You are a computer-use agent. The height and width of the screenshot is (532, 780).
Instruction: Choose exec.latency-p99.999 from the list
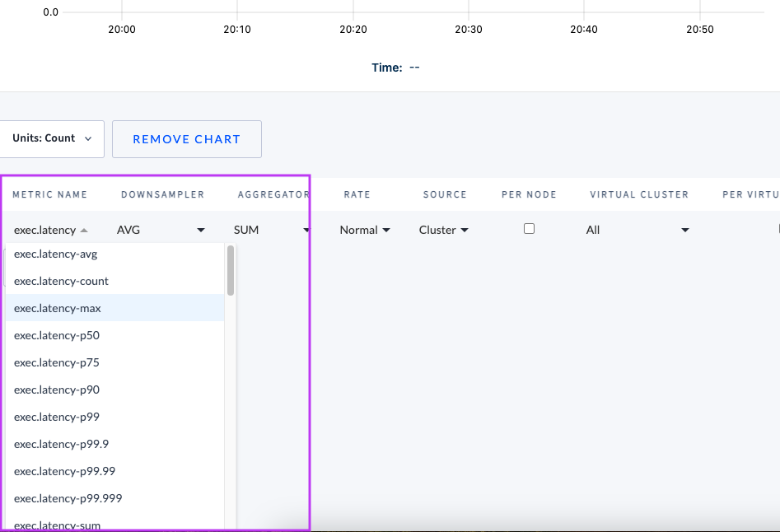66,498
